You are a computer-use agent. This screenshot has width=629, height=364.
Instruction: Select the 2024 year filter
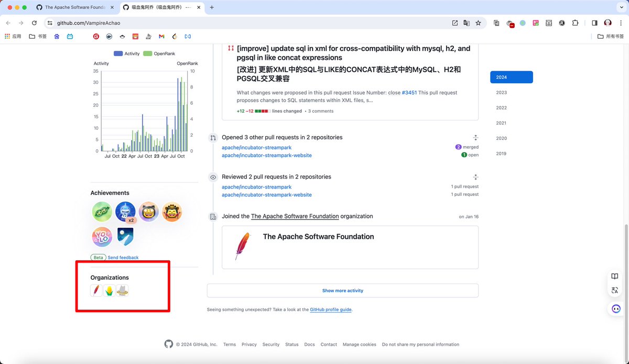click(x=512, y=77)
